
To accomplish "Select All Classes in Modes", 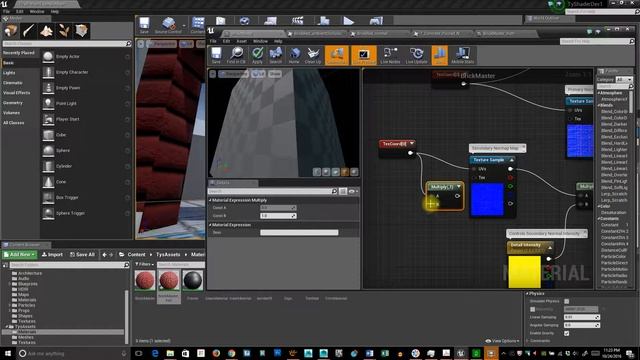I will [x=13, y=123].
